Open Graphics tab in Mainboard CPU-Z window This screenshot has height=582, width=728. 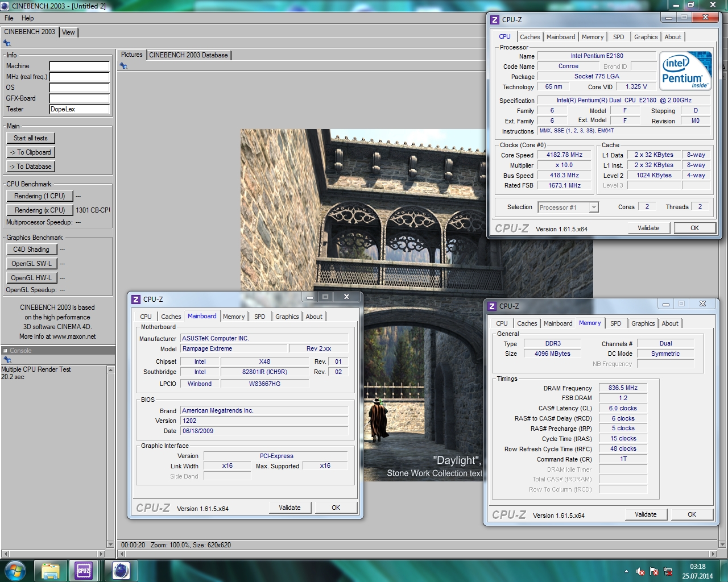pyautogui.click(x=287, y=317)
